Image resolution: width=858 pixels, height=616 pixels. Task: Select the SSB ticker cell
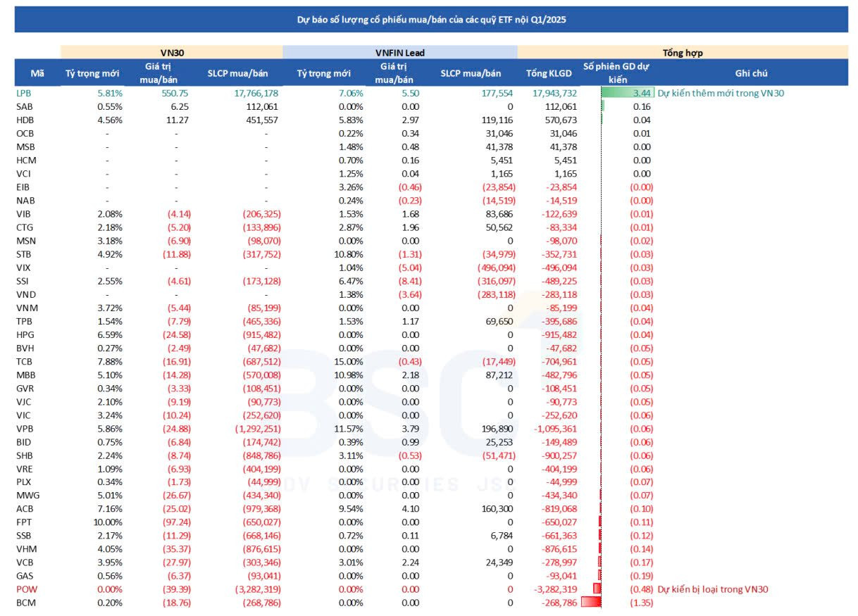pos(23,535)
